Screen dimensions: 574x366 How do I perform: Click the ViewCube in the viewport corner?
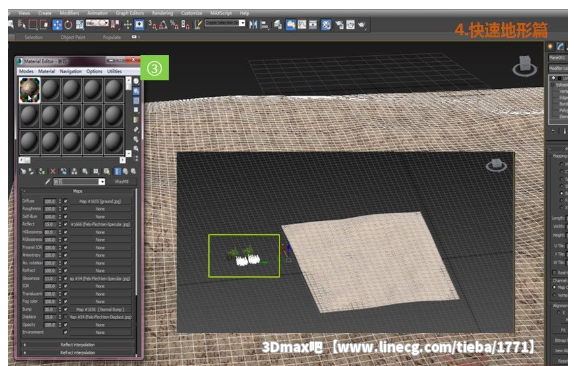click(x=524, y=66)
